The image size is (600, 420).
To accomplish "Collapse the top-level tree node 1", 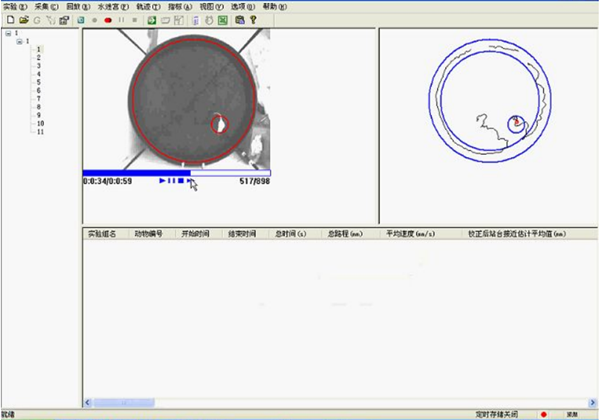I will 8,33.
